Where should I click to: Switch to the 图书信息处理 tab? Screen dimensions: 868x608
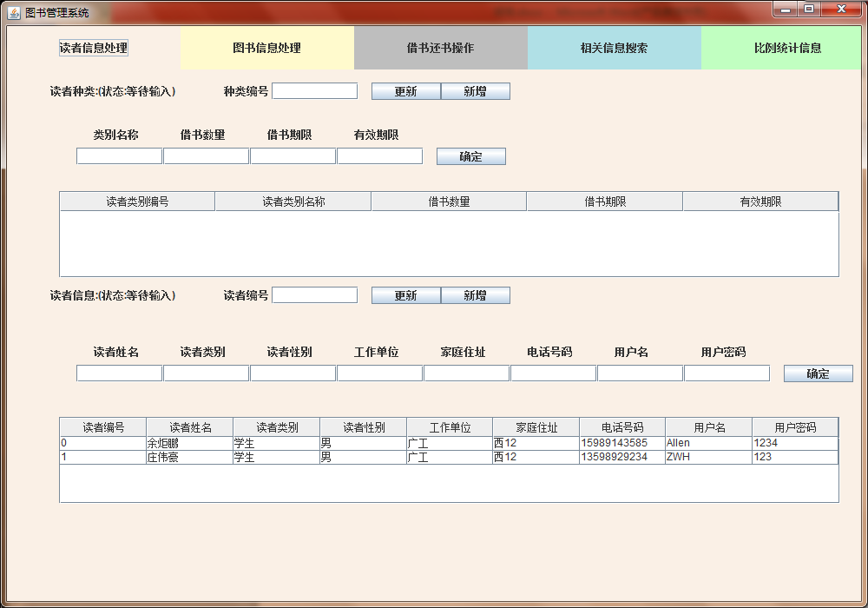point(266,48)
